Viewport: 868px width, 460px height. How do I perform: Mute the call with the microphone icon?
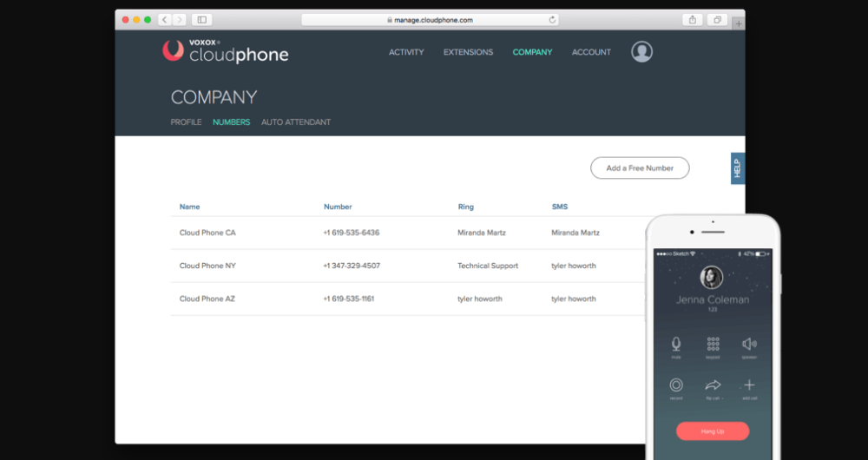[676, 345]
